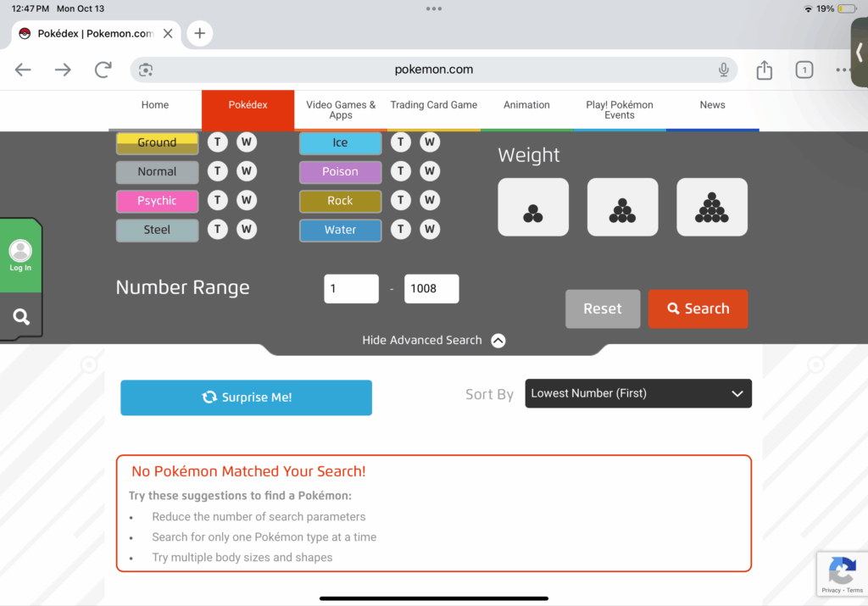Toggle Normal type T button
Screen dimensions: 868x606
218,171
